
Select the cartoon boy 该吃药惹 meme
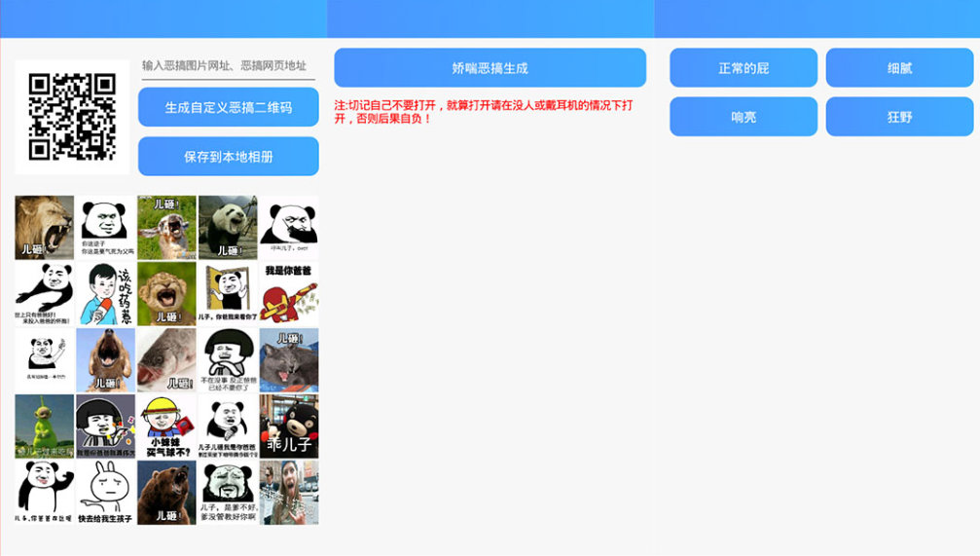[106, 294]
